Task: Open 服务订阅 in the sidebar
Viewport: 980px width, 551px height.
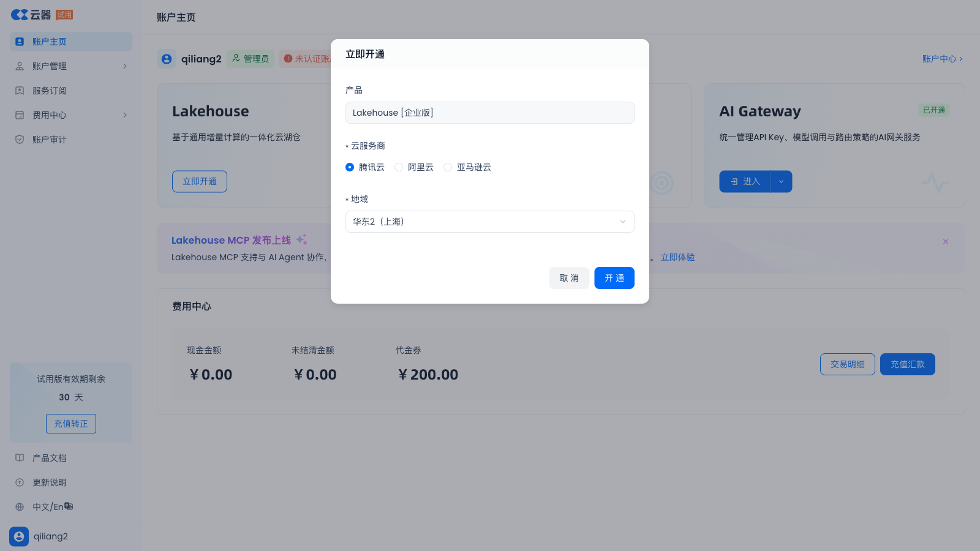Action: coord(71,91)
